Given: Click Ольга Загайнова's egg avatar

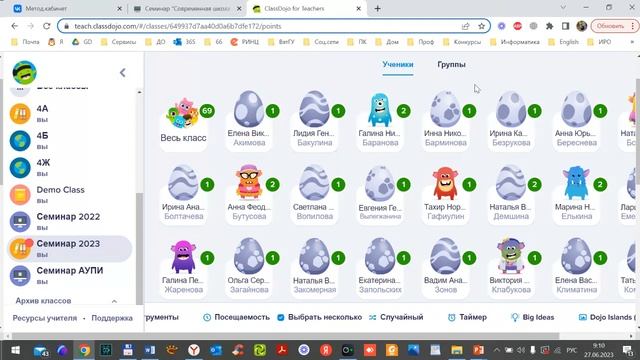Looking at the screenshot, I should click(249, 256).
